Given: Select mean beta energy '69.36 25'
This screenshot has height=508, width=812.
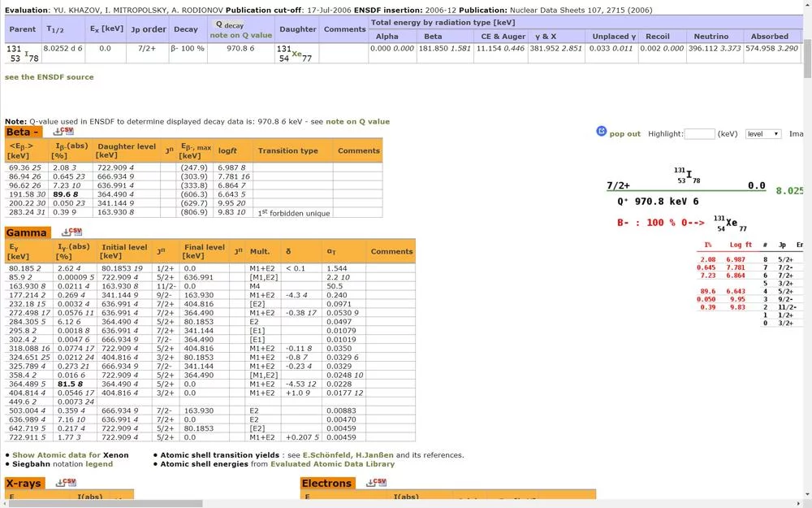Looking at the screenshot, I should coord(25,168).
